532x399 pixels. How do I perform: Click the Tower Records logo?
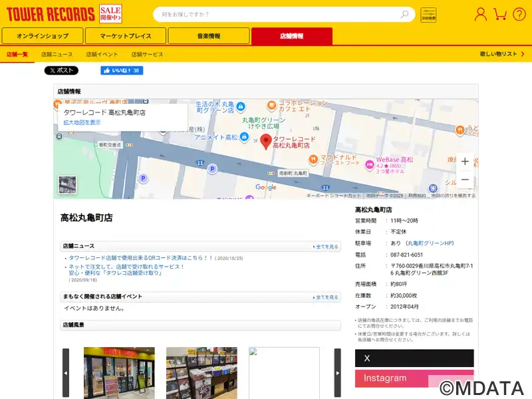51,14
